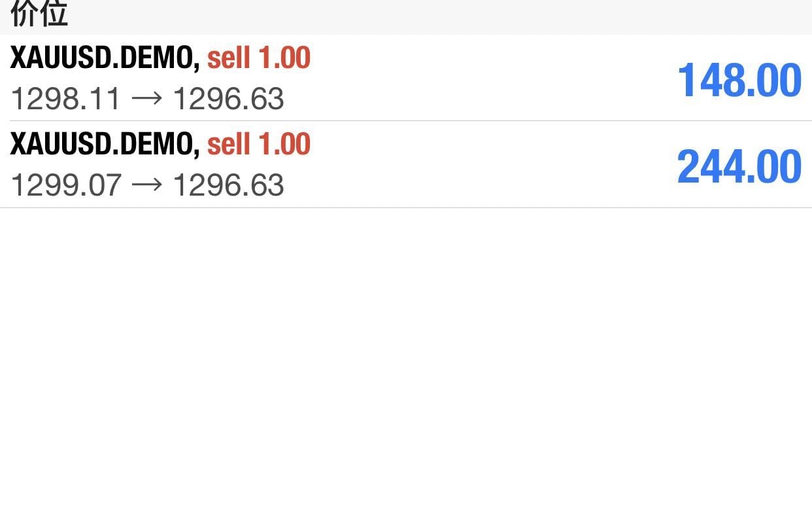Viewport: 812px width, 530px height.
Task: Click the divider below the 244.00 position
Action: coord(405,207)
